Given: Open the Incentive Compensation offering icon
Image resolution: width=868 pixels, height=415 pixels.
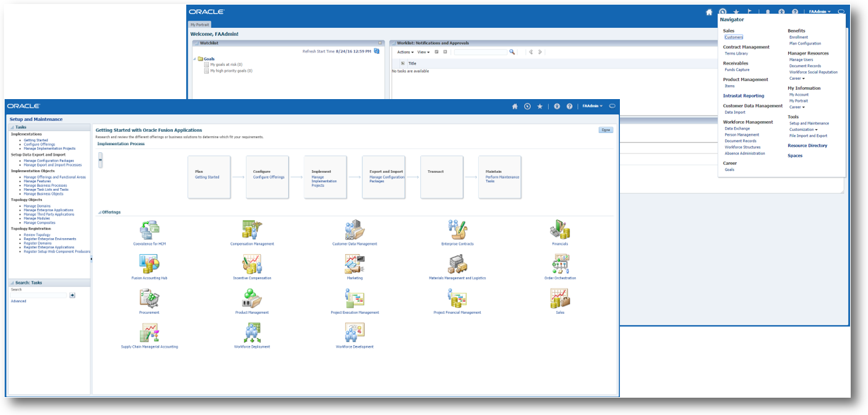Looking at the screenshot, I should tap(252, 264).
